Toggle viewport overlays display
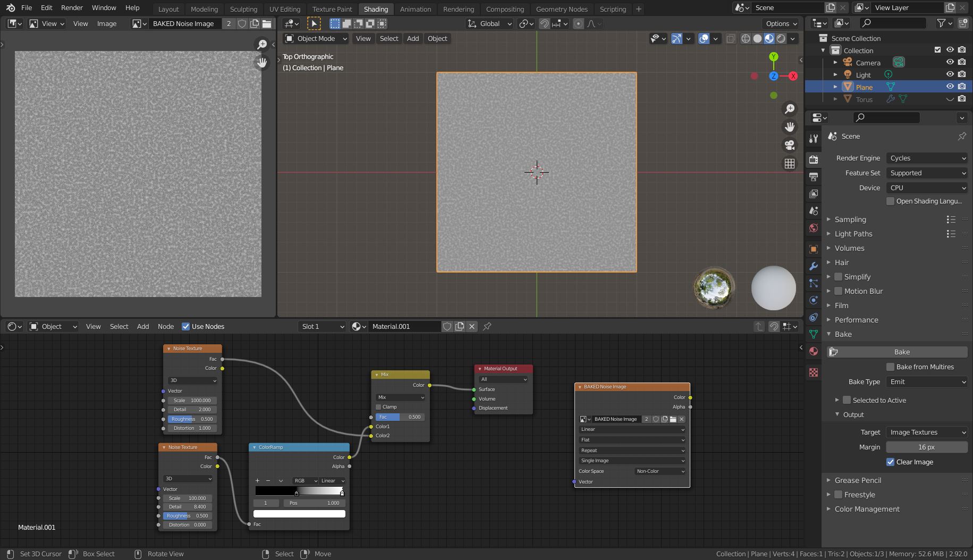The width and height of the screenshot is (973, 560). (x=704, y=38)
